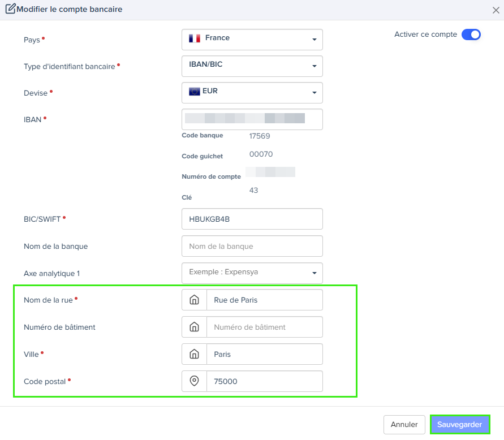Click the Axe analytique 1 label
The height and width of the screenshot is (440, 504).
(x=51, y=274)
